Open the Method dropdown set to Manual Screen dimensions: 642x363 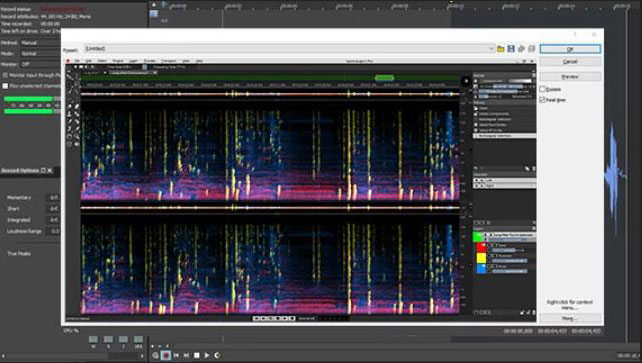(40, 43)
